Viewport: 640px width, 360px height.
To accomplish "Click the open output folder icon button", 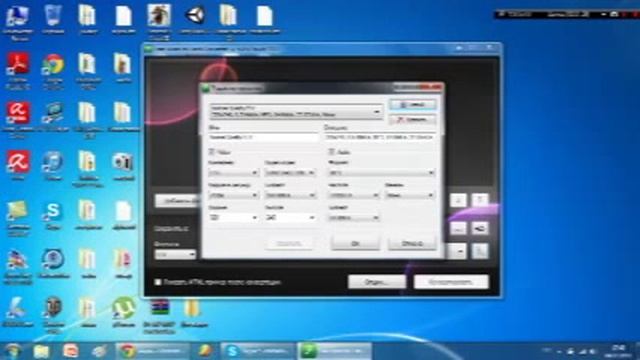I will [480, 228].
